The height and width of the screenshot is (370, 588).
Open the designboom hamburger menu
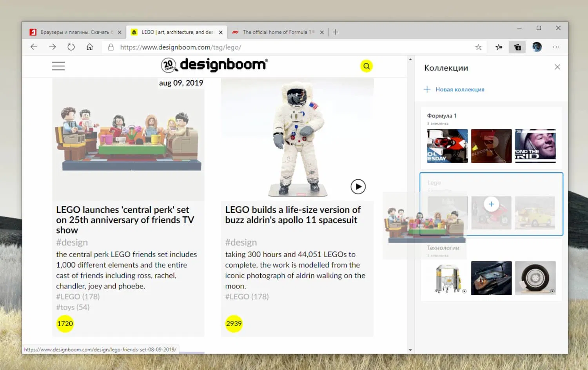(58, 66)
